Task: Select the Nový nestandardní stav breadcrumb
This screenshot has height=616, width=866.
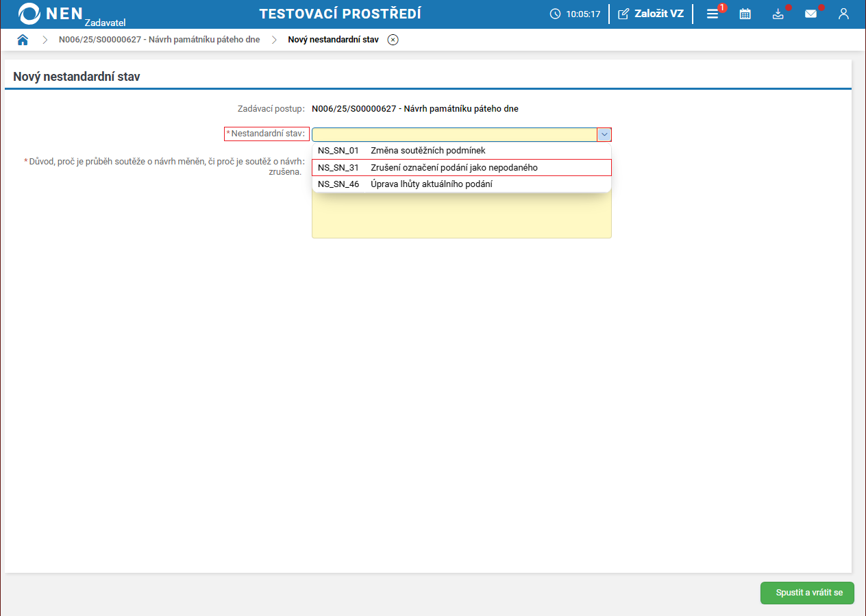Action: pos(333,40)
